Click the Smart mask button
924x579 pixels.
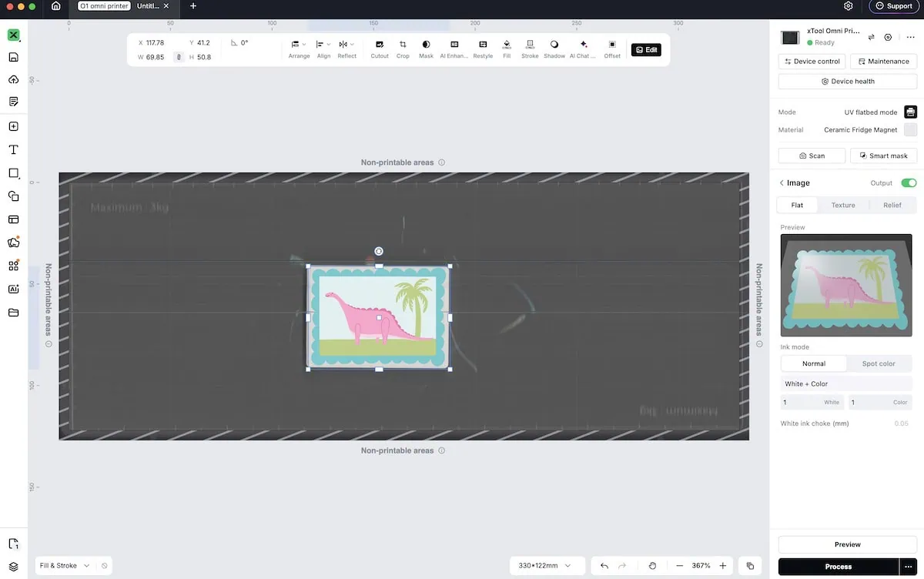click(x=883, y=156)
